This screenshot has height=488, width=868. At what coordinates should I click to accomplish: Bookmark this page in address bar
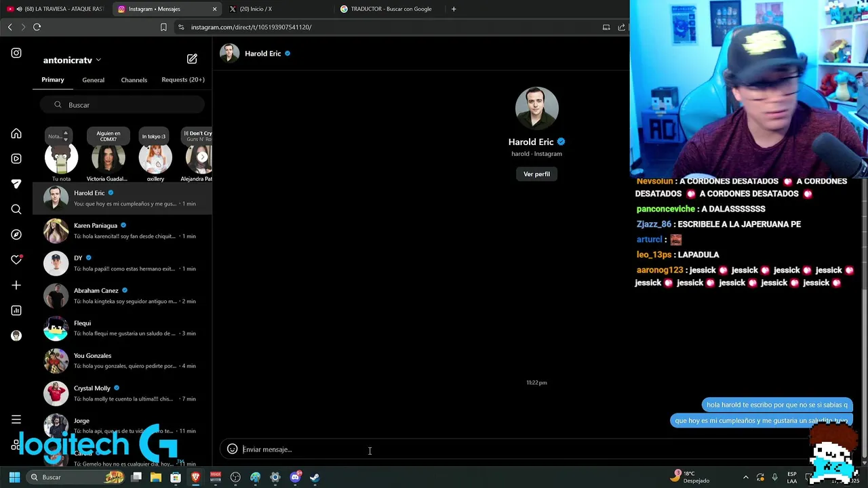(163, 27)
